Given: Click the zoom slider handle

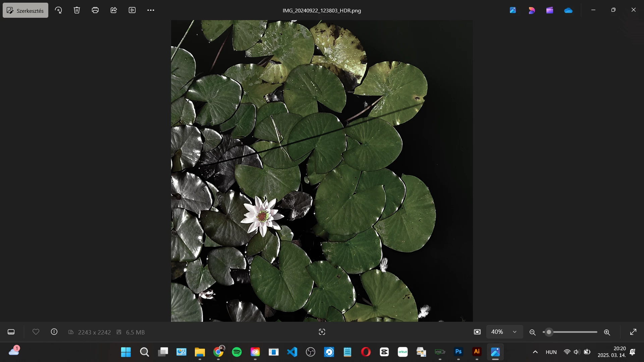Looking at the screenshot, I should (x=549, y=332).
